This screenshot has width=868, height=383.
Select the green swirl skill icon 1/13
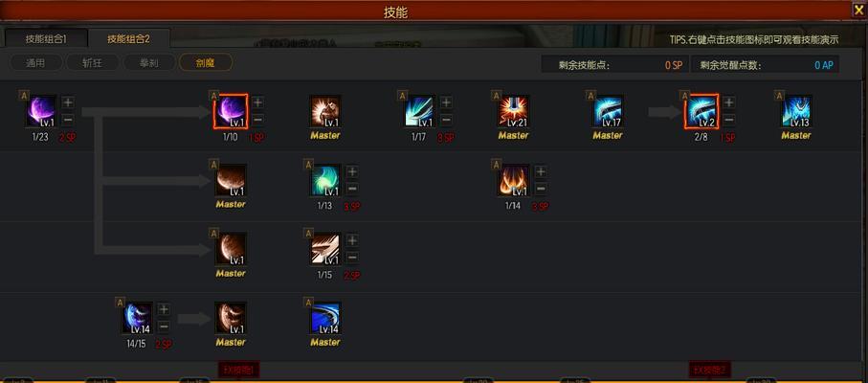pyautogui.click(x=325, y=180)
